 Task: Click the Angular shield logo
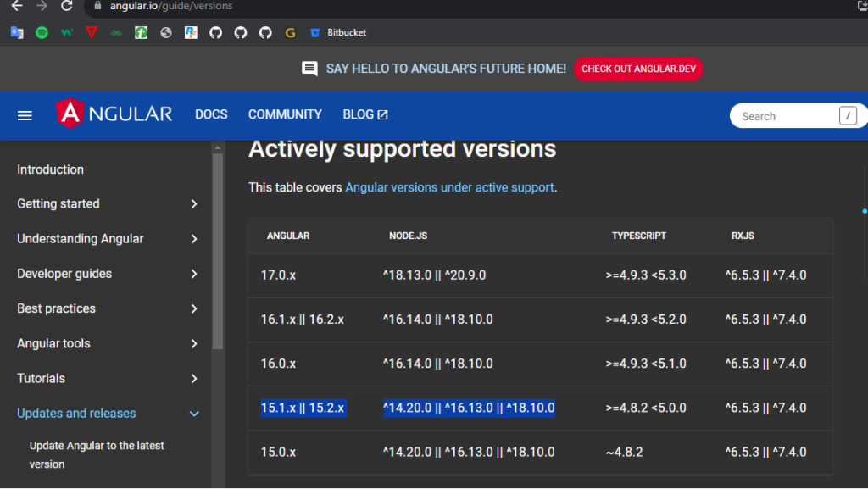point(70,114)
